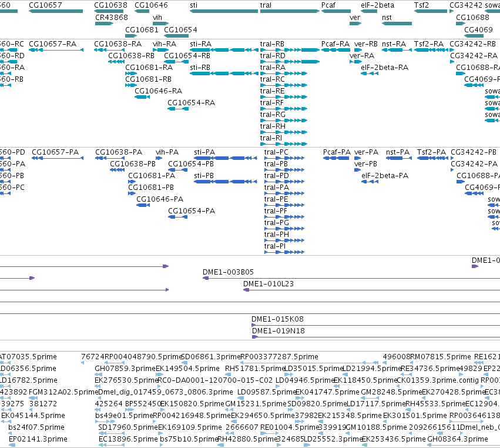Select the CG10688 gene label
500x448 pixels.
[x=472, y=17]
